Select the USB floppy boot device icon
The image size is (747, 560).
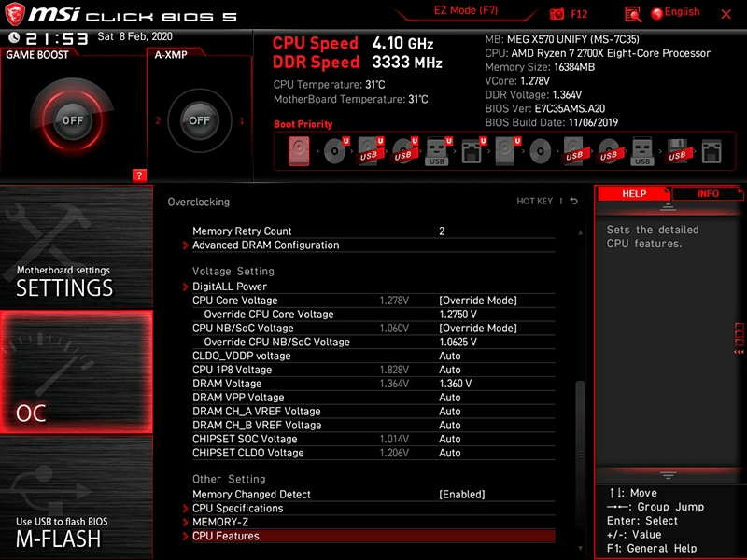point(678,151)
